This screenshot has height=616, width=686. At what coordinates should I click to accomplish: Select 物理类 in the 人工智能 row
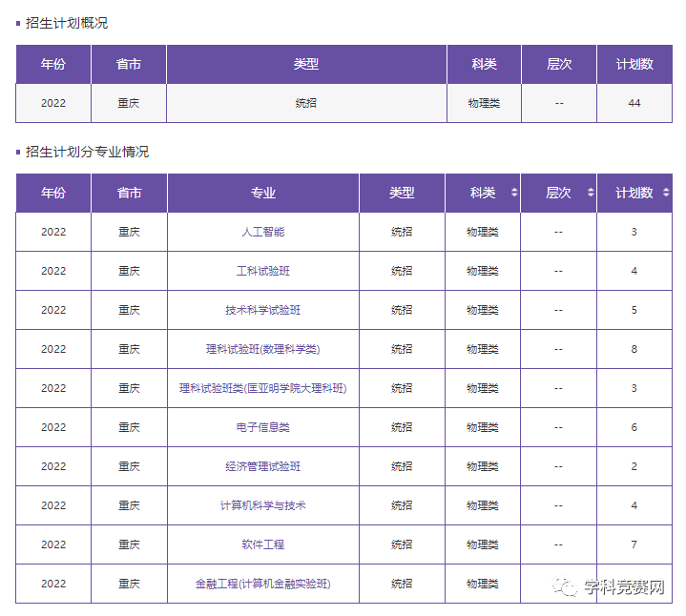click(483, 232)
